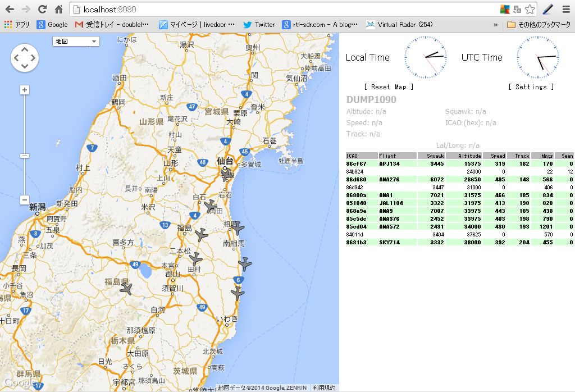The width and height of the screenshot is (575, 392).
Task: Sort the table by Msgs column
Action: coord(542,156)
